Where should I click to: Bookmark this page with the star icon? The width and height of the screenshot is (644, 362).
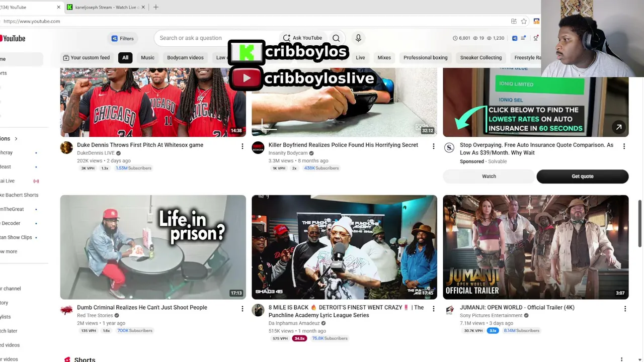(524, 21)
